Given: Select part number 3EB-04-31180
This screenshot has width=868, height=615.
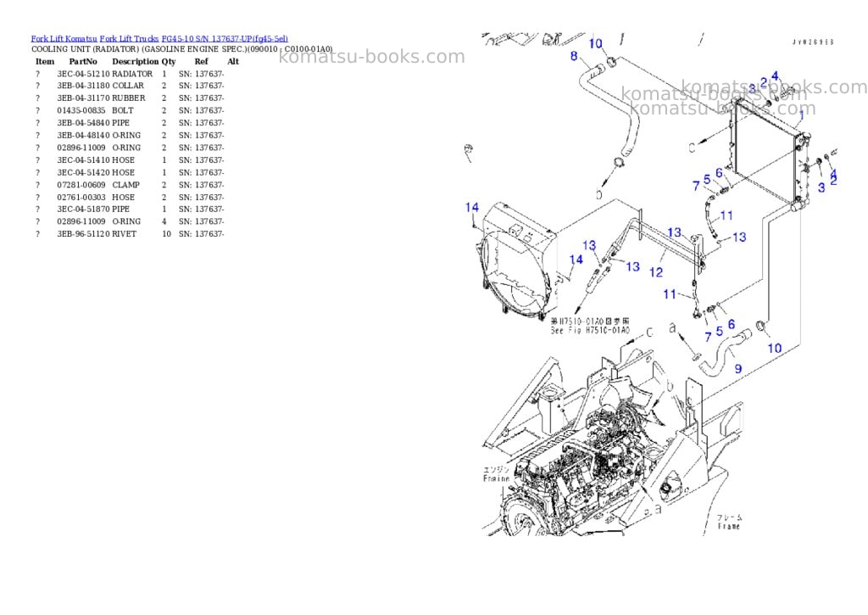Looking at the screenshot, I should (83, 86).
